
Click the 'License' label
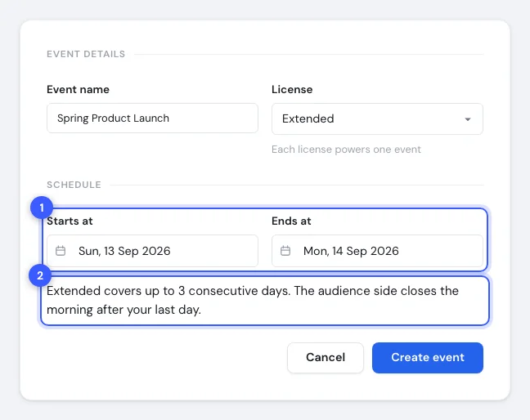point(292,89)
